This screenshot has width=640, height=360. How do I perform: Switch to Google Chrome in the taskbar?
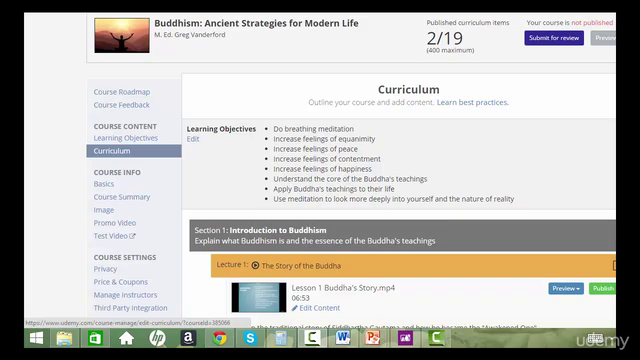[x=219, y=338]
